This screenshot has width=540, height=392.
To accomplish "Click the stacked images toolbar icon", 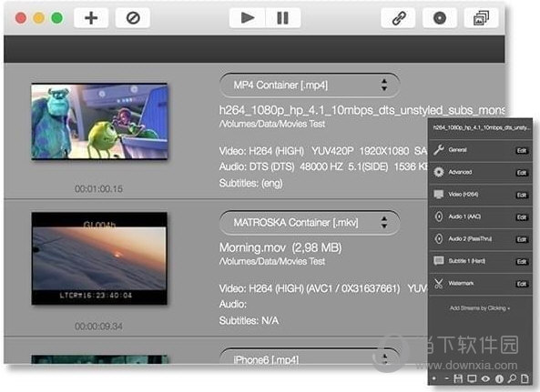I will point(481,18).
